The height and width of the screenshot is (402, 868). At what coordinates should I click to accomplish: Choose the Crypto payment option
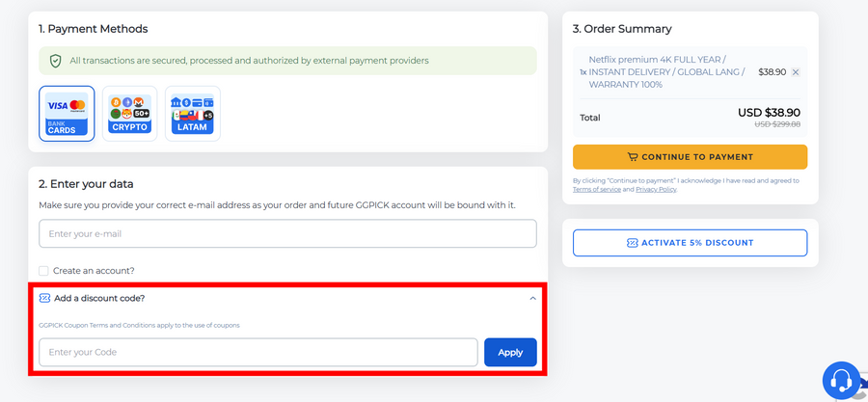(x=129, y=114)
